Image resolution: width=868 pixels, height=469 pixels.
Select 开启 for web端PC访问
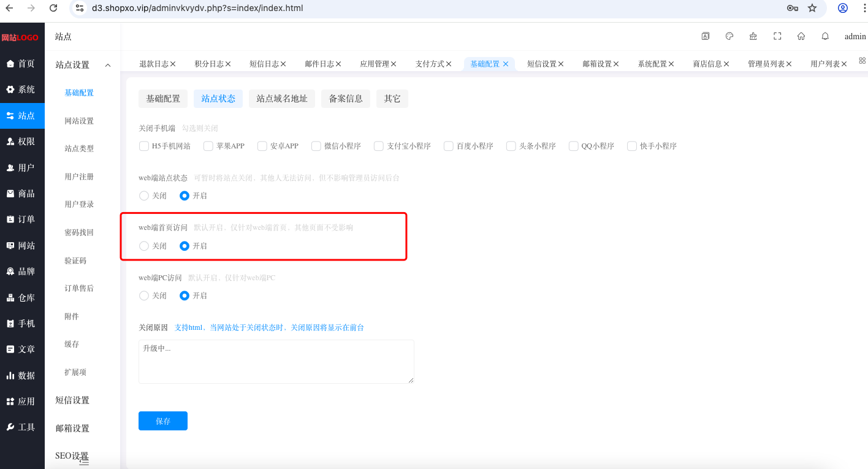(185, 296)
